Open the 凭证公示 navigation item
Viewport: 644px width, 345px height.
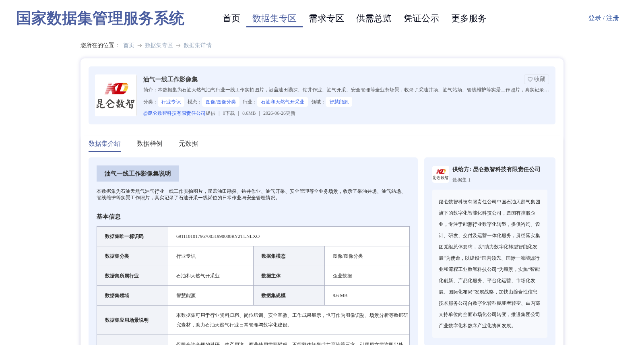421,19
